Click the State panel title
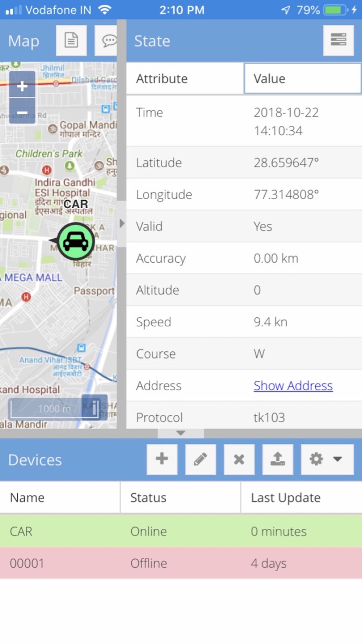 (152, 41)
